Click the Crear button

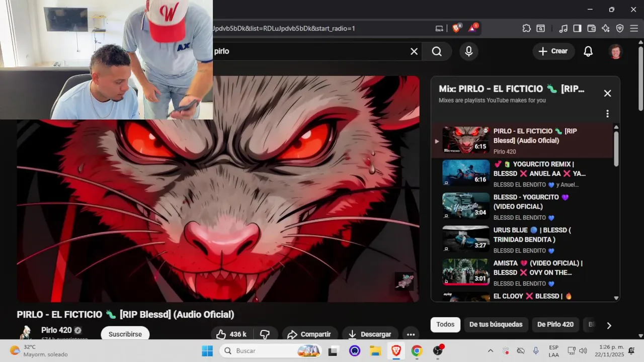(x=553, y=51)
